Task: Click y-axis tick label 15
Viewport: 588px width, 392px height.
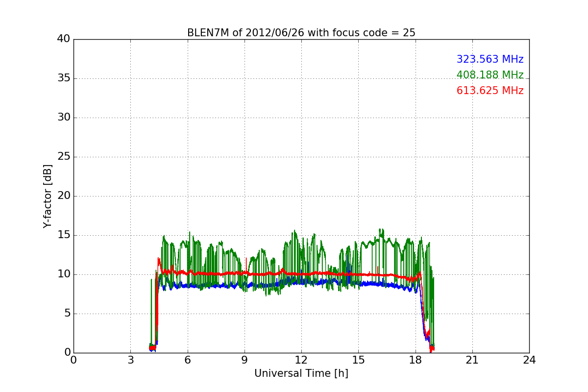Action: coord(64,235)
